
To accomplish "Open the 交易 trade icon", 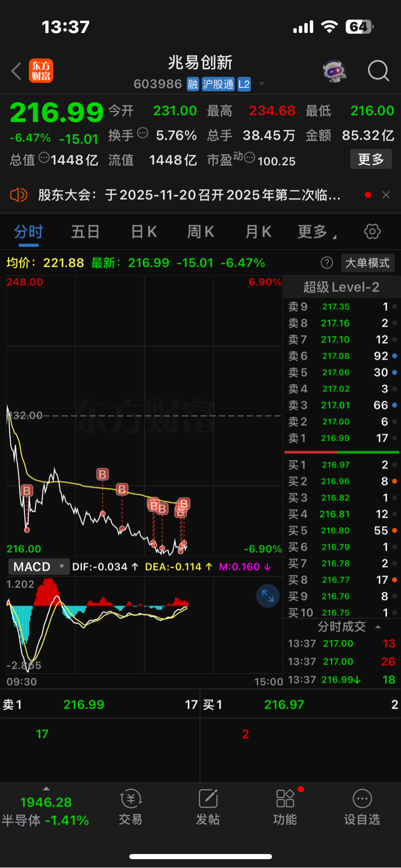I will [x=131, y=807].
